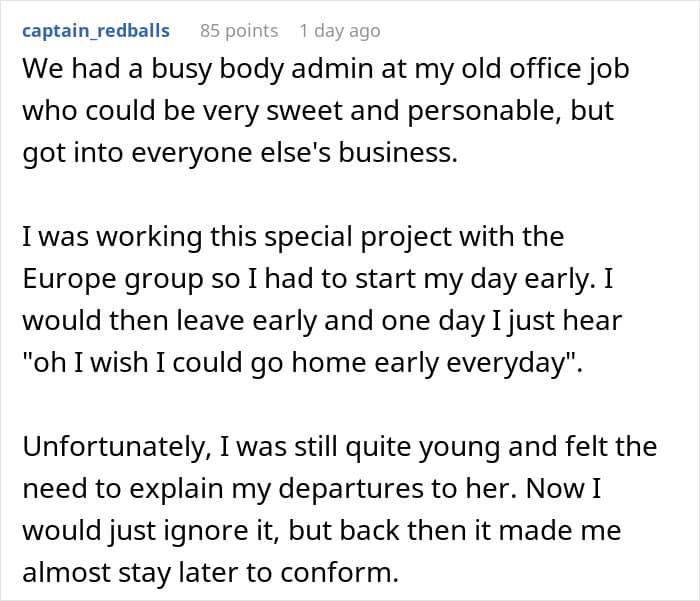
Task: Click the line would then leave early
Action: click(x=322, y=321)
